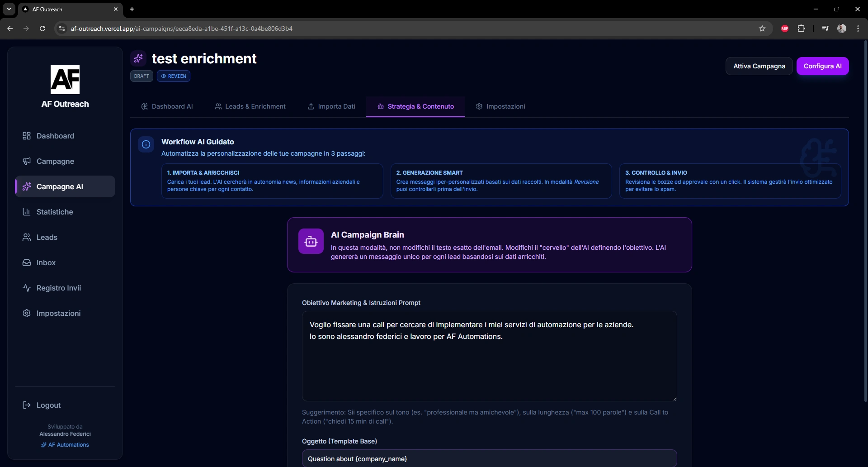
Task: Click the Campagne AI sparkle icon
Action: 27,186
